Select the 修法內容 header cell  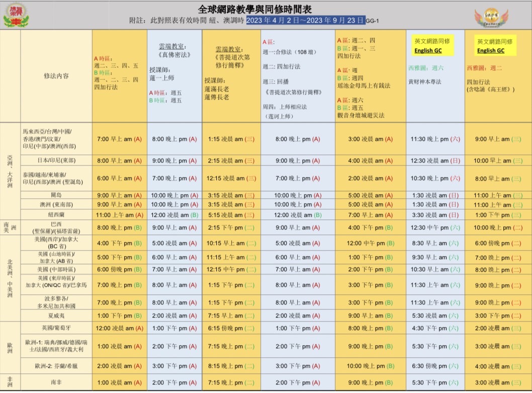click(x=56, y=76)
